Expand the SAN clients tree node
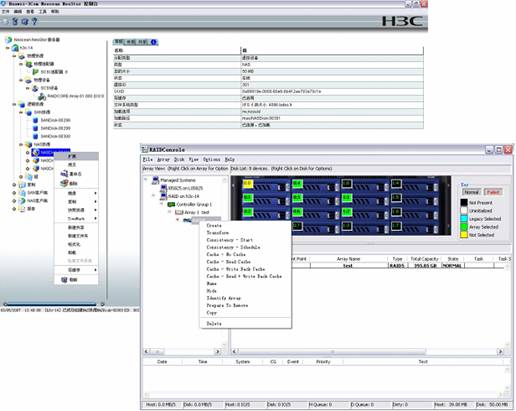 tap(14, 193)
